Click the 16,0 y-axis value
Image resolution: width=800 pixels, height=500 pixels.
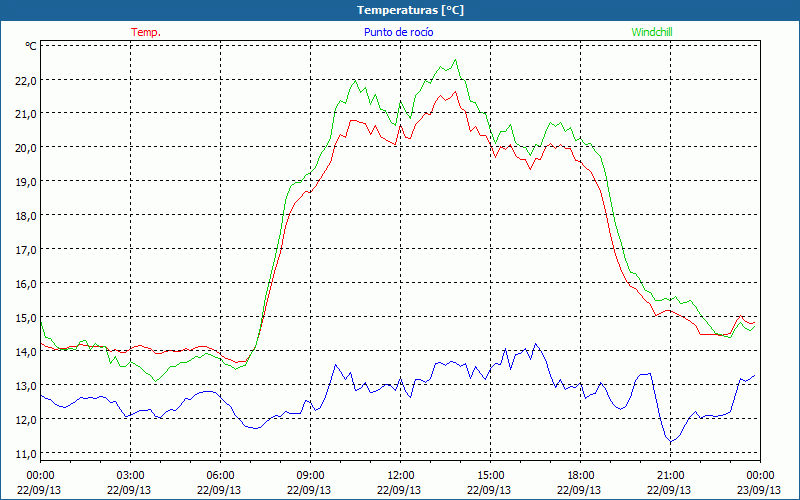[26, 283]
